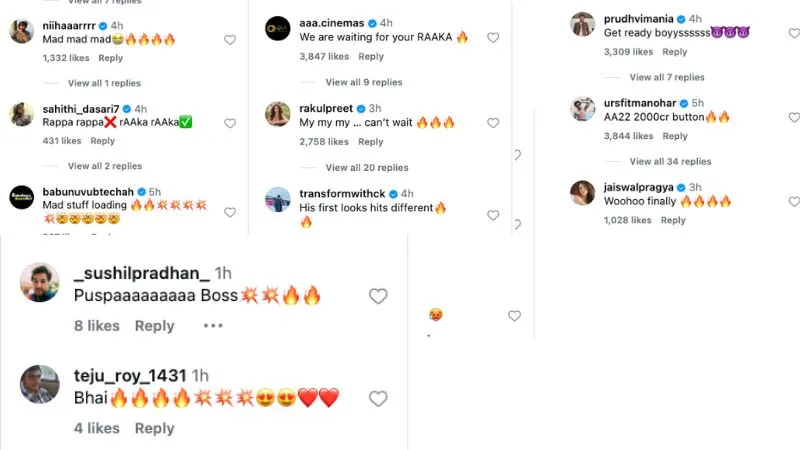Expand "View all 34 replies" under ursfitmanohar
Screen dimensions: 800x450
coord(670,161)
